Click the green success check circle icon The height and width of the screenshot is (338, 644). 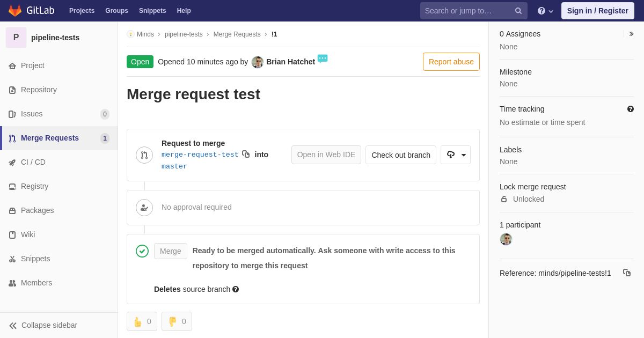(x=142, y=251)
